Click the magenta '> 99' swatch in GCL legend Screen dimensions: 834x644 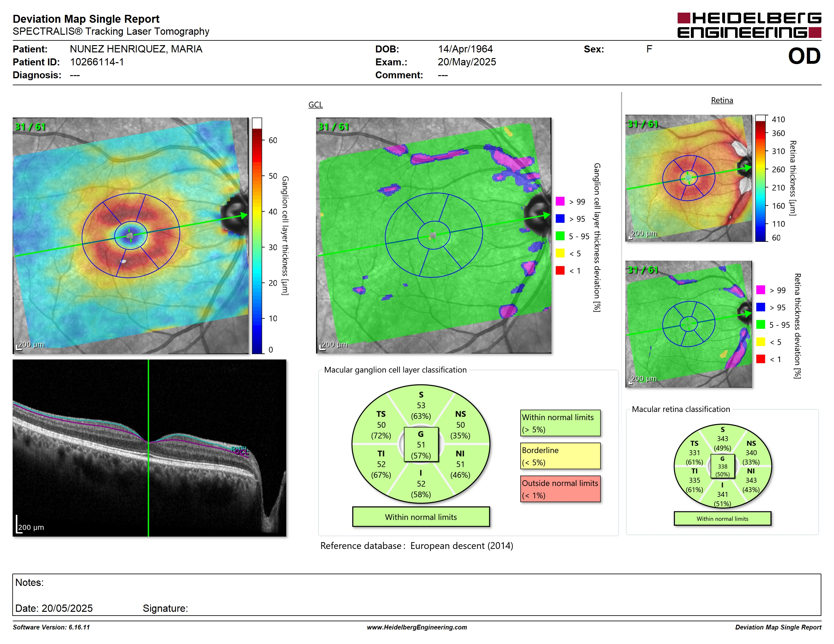point(560,201)
